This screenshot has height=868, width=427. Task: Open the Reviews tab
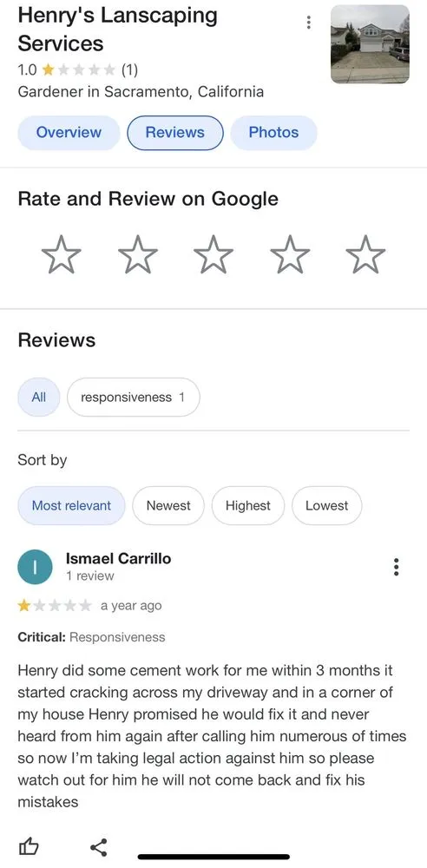175,132
